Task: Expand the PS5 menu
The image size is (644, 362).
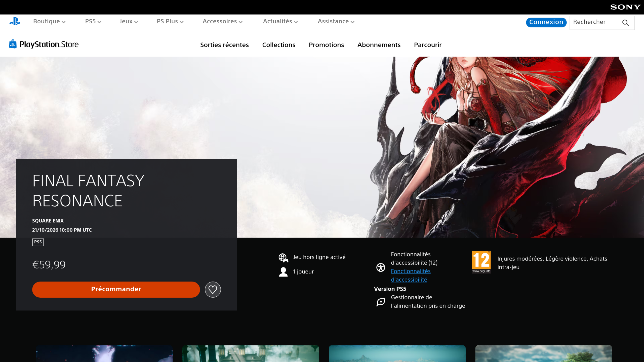Action: tap(93, 22)
